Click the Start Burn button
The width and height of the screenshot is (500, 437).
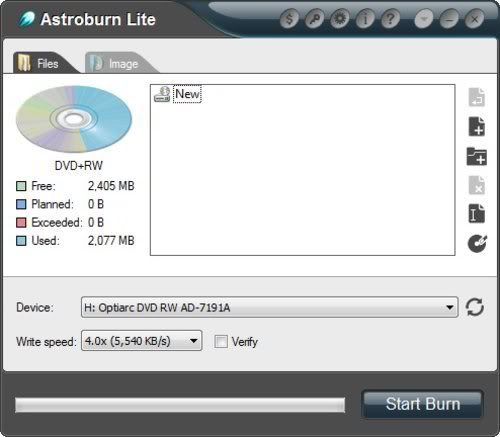(x=423, y=404)
